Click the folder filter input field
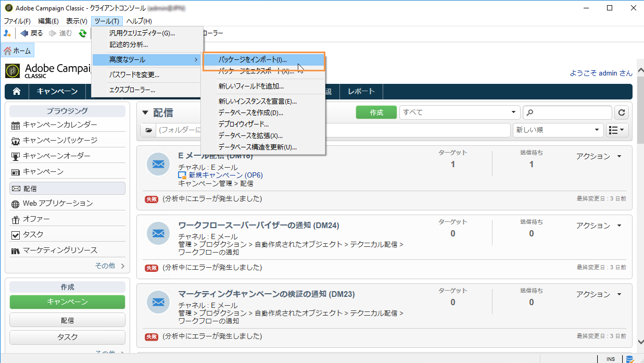644x363 pixels. pos(333,130)
